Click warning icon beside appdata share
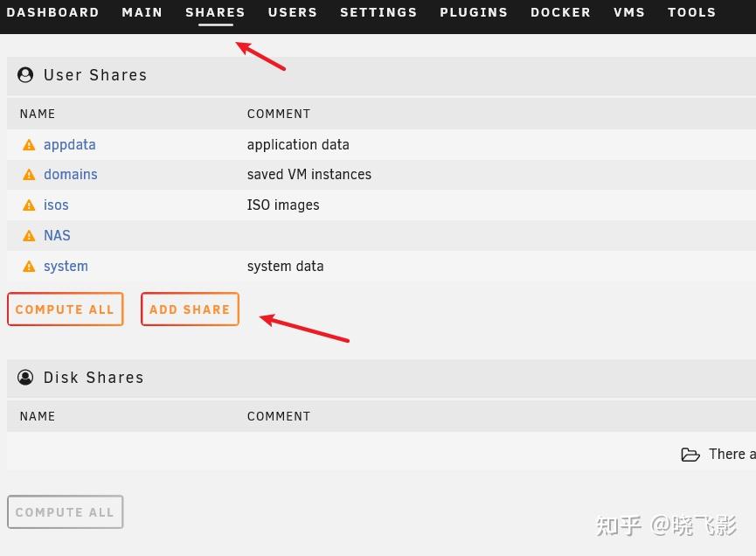This screenshot has width=756, height=556. (x=29, y=144)
